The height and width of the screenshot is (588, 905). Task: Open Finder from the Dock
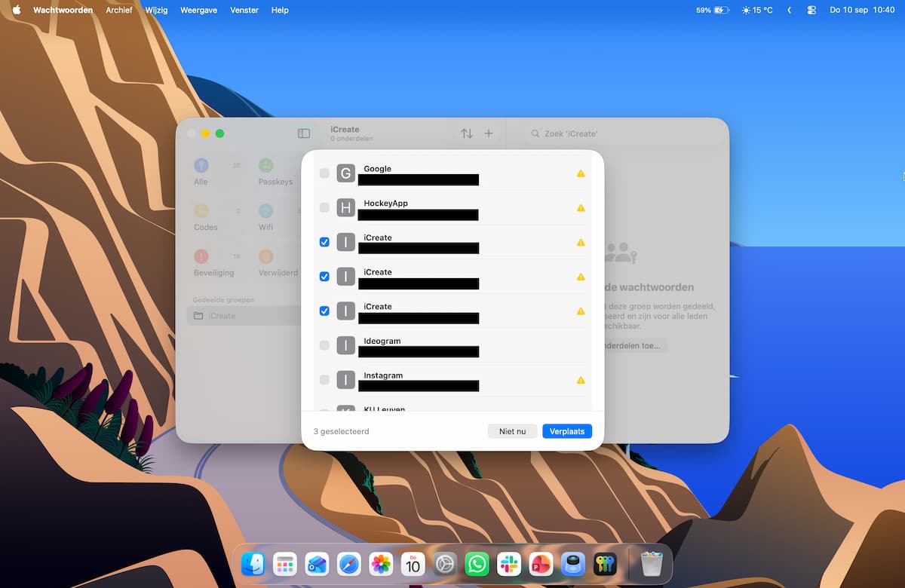(253, 564)
